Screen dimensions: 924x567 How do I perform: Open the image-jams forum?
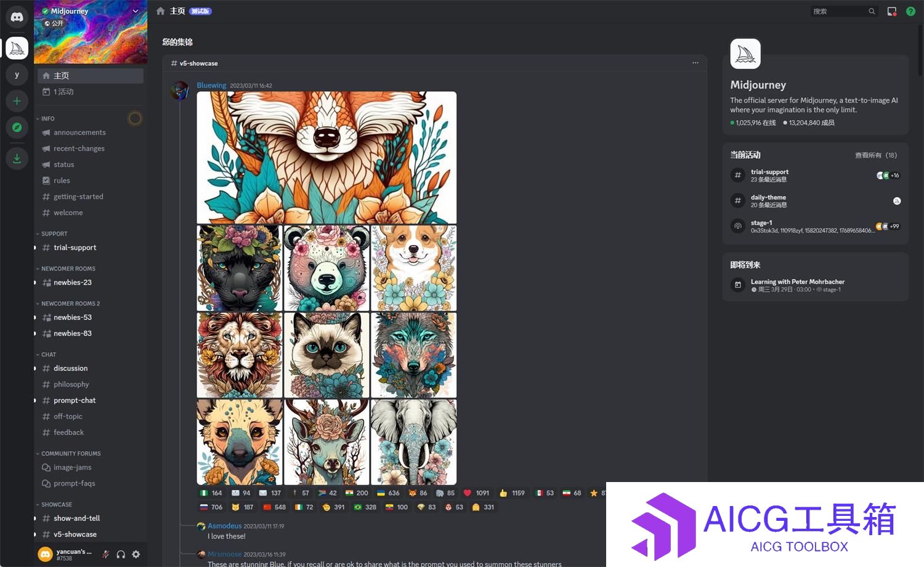(91, 467)
